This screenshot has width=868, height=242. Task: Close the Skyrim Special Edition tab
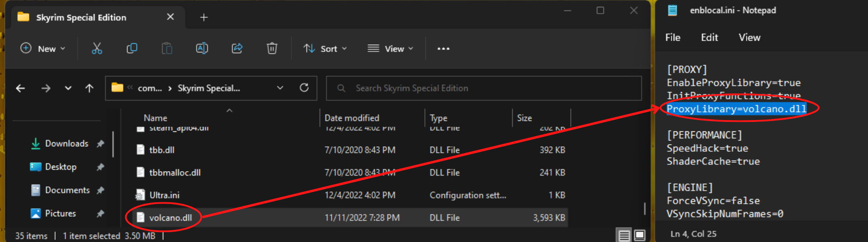point(170,17)
